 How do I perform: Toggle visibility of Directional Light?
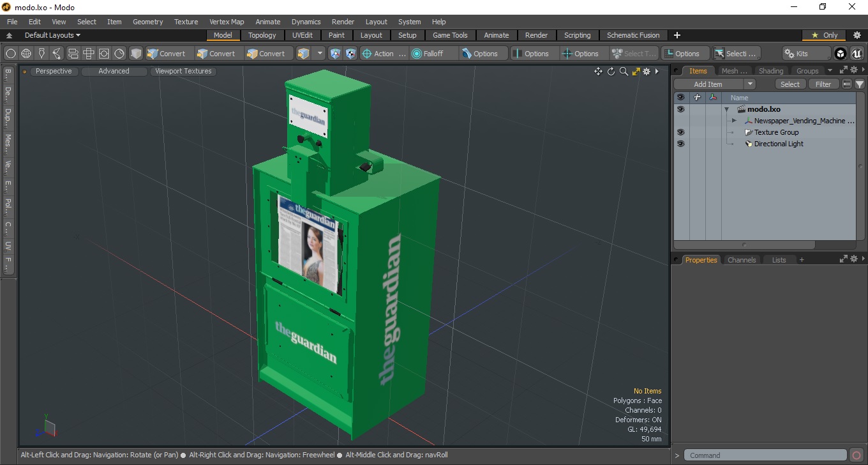680,144
